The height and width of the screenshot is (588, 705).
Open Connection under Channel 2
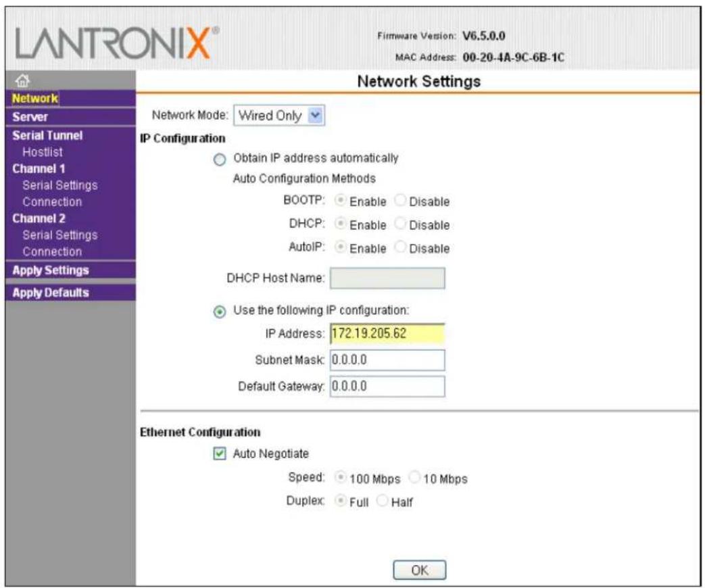click(x=52, y=251)
